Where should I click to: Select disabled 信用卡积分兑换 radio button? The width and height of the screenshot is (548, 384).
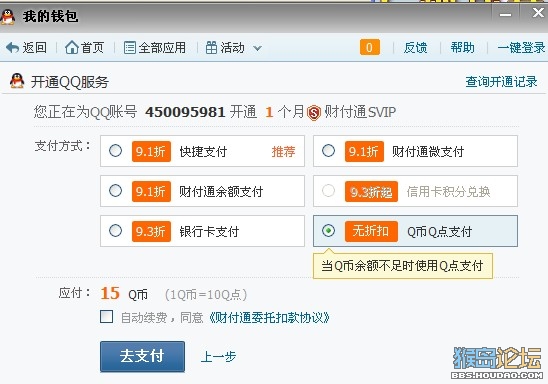click(x=328, y=191)
